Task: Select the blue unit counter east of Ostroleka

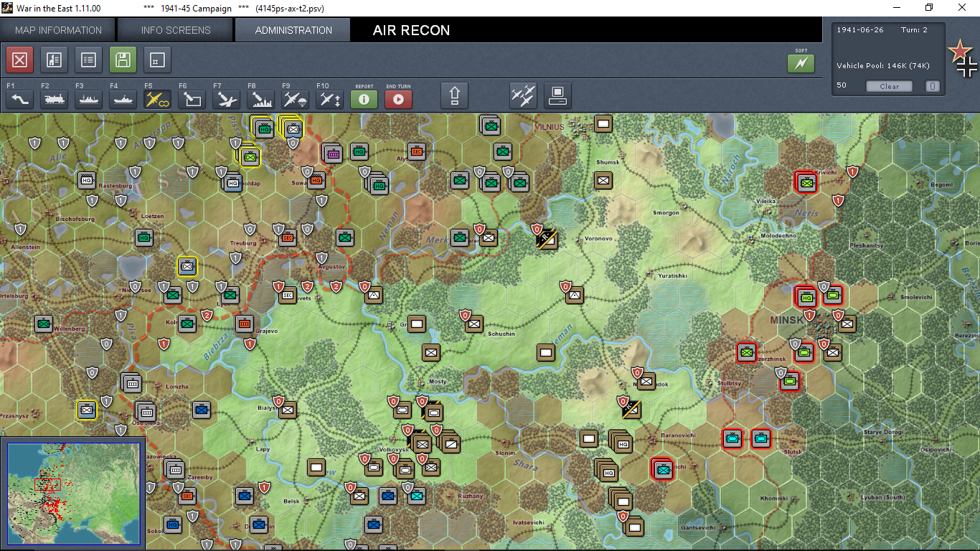Action: point(202,410)
